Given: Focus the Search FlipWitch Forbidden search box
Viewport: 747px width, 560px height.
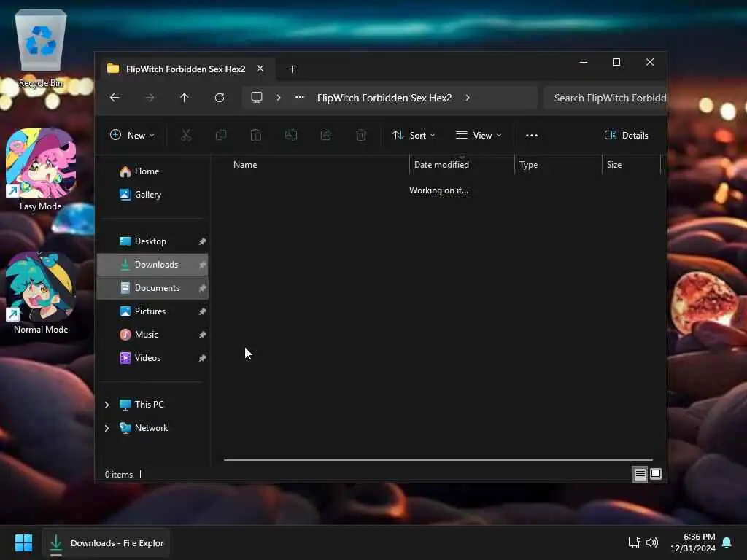Looking at the screenshot, I should (x=605, y=98).
